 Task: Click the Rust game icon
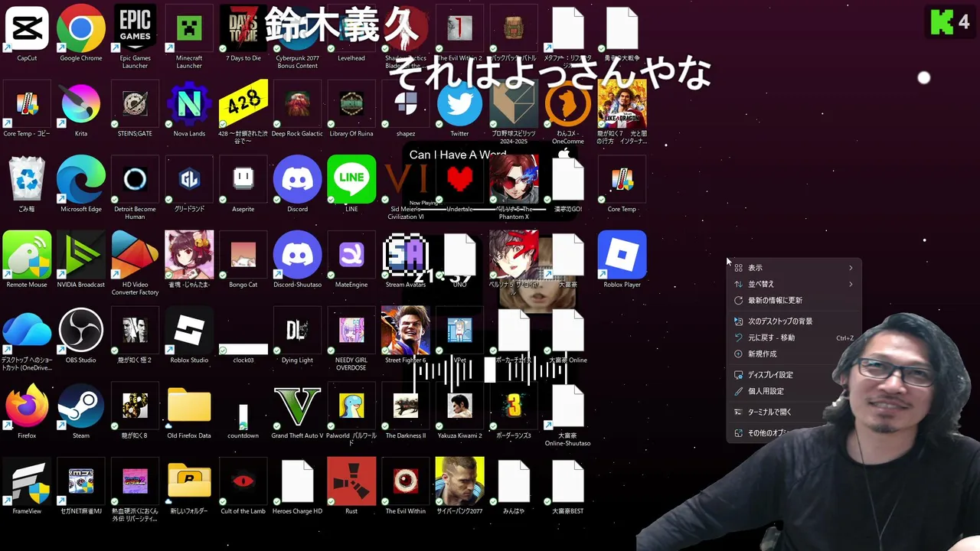pos(351,482)
